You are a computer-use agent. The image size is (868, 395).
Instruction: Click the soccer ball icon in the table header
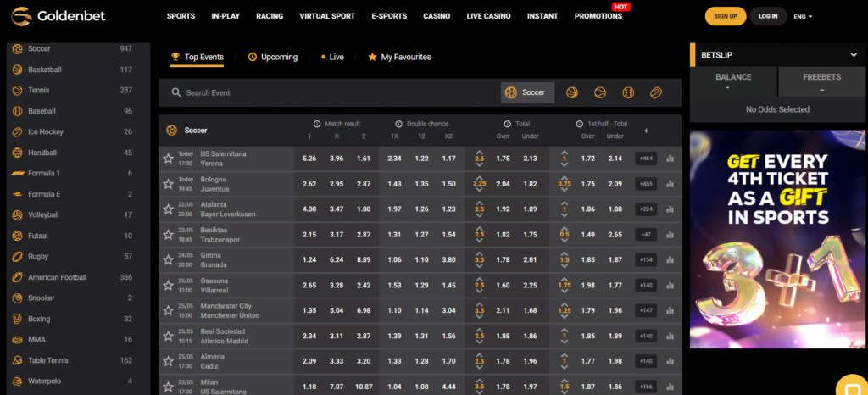tap(171, 131)
